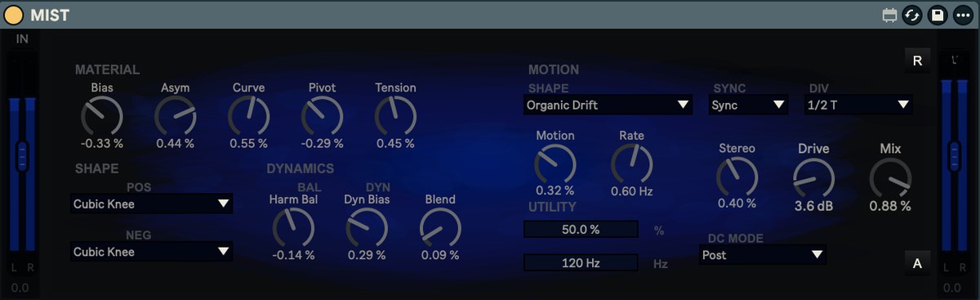Click the 0.09 % Blend value

[440, 255]
